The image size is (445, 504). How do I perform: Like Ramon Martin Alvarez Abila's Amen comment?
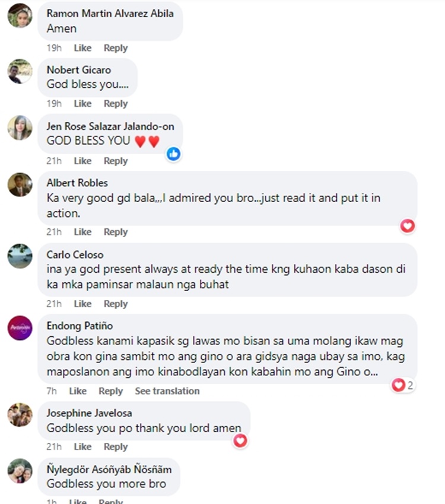pos(82,48)
